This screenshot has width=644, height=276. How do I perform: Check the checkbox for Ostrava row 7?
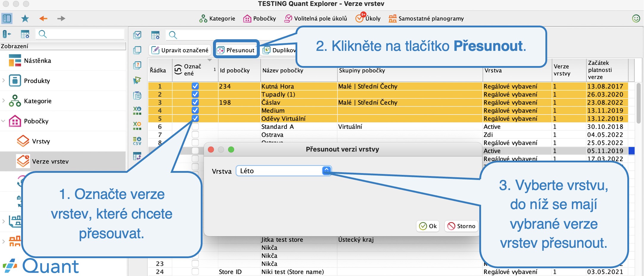coord(195,134)
